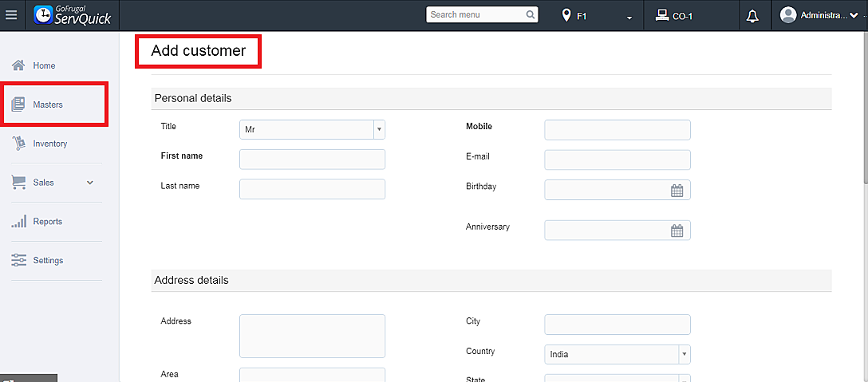Click the CO-1 counter icon
868x382 pixels.
pyautogui.click(x=662, y=15)
